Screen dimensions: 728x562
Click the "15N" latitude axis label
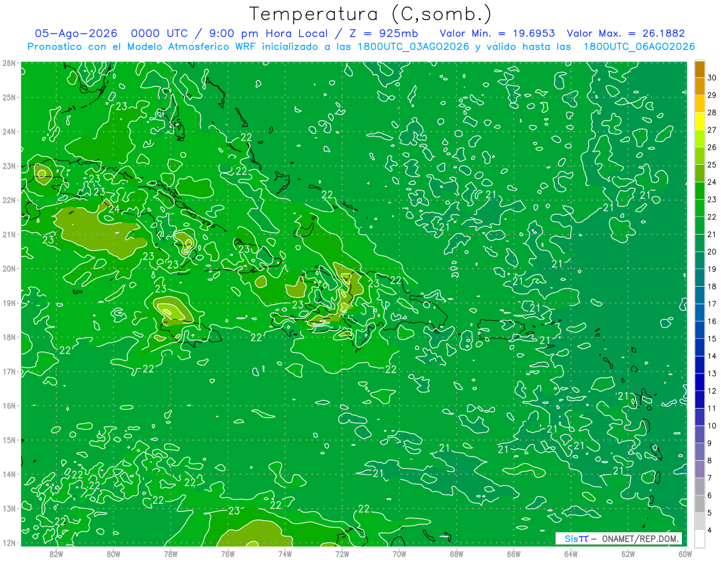[x=9, y=440]
